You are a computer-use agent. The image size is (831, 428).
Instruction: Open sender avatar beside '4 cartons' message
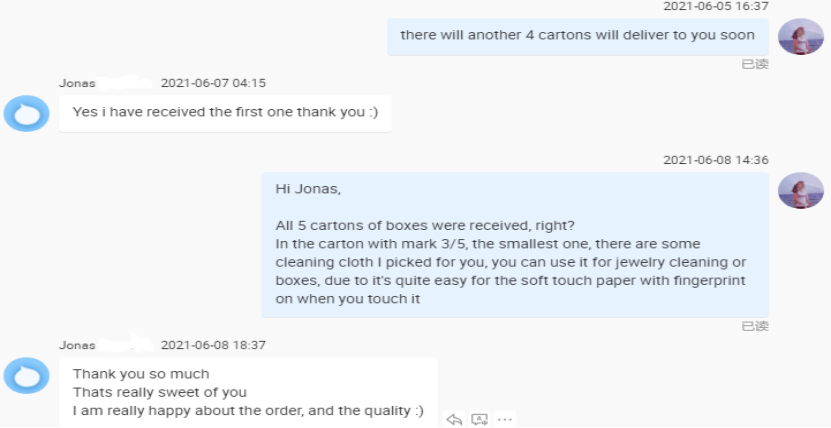point(800,37)
